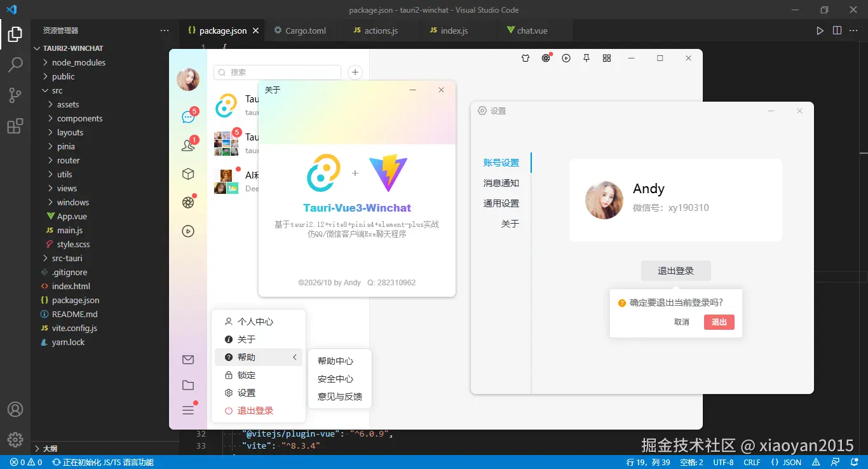Image resolution: width=868 pixels, height=469 pixels.
Task: Confirm with the red 退出 button
Action: pyautogui.click(x=719, y=322)
